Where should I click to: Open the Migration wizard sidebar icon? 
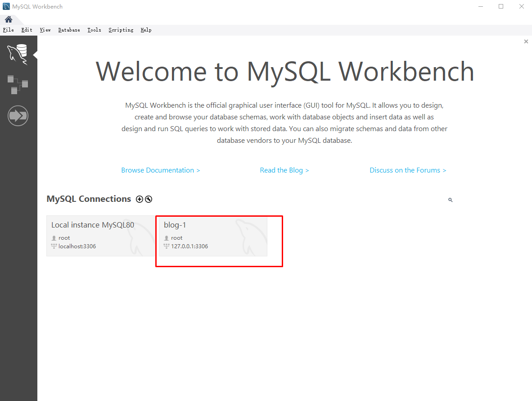point(18,116)
